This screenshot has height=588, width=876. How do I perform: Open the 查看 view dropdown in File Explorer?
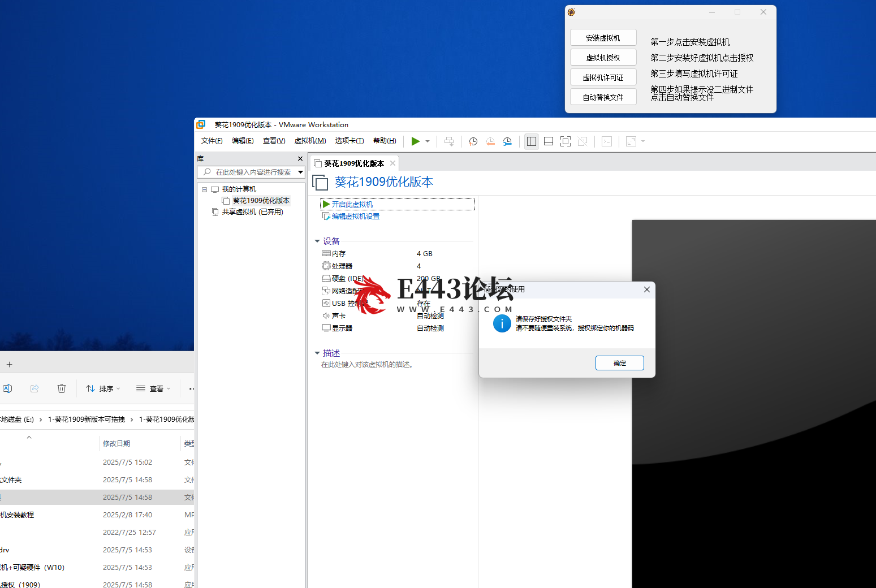153,388
